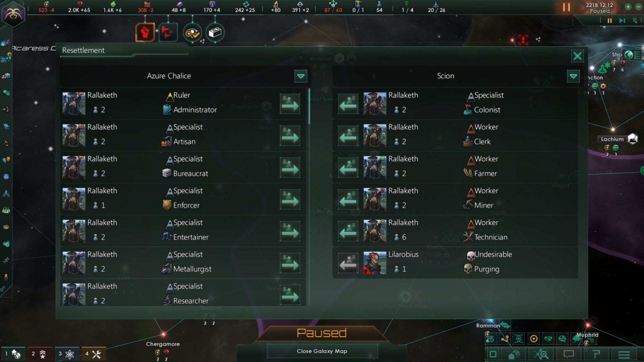Screen dimensions: 644x362
Task: Toggle the circle map mode filter
Action: coord(534,339)
